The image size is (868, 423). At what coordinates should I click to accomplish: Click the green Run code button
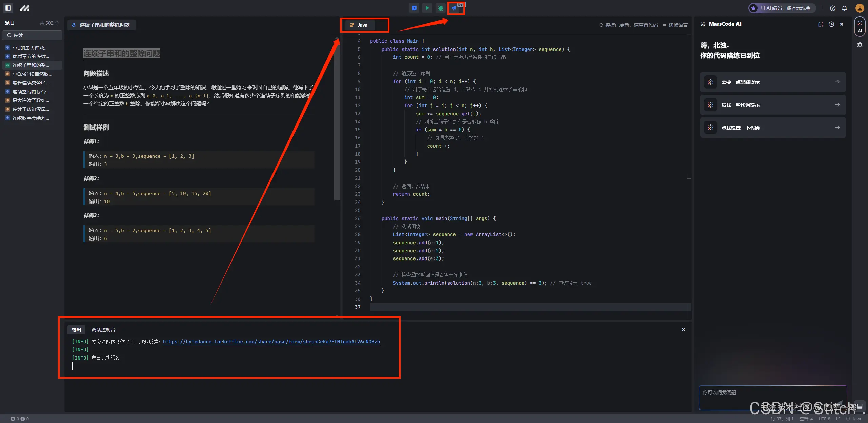pyautogui.click(x=427, y=8)
